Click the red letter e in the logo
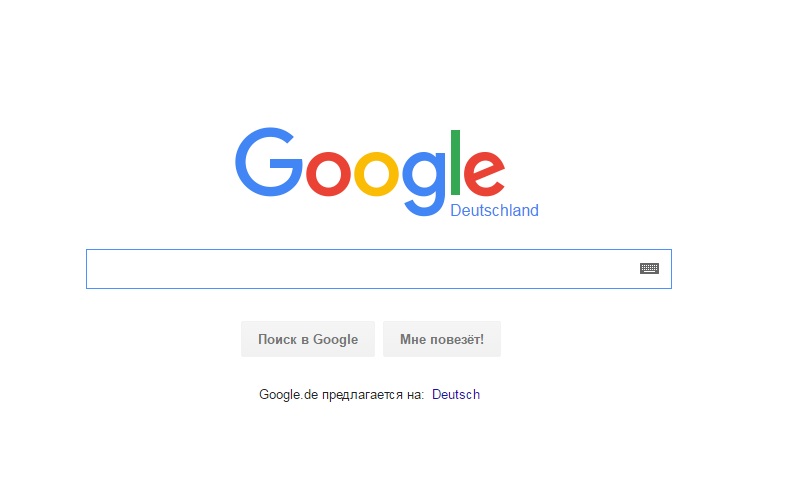 (484, 174)
